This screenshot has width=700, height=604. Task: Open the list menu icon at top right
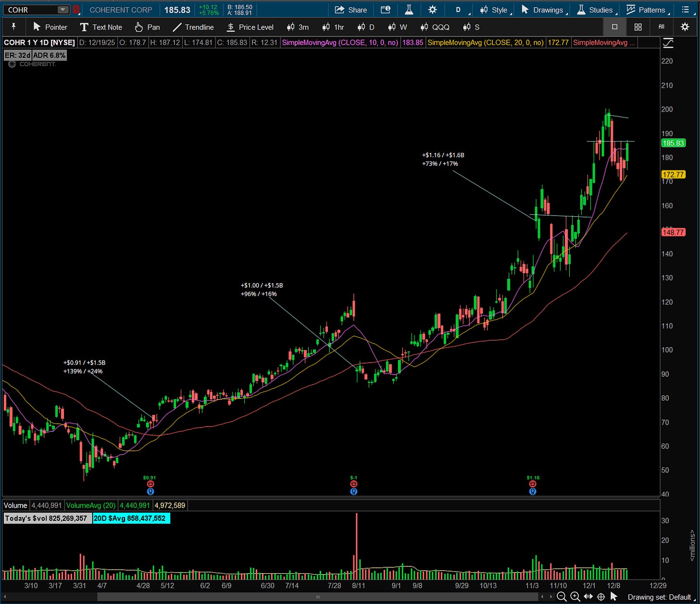685,10
